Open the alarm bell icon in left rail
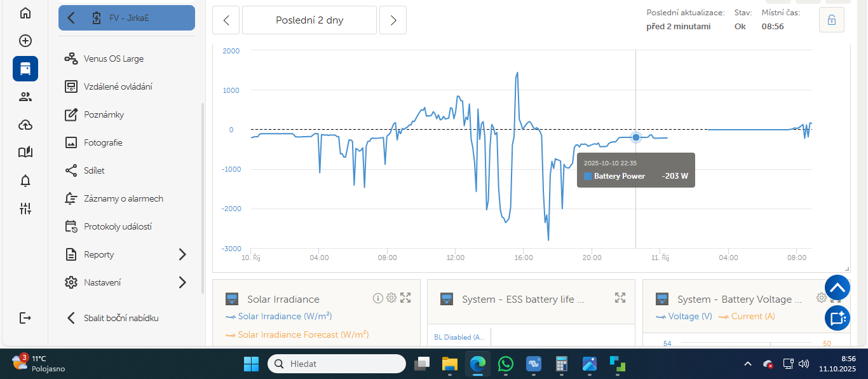The width and height of the screenshot is (868, 379). (x=25, y=181)
